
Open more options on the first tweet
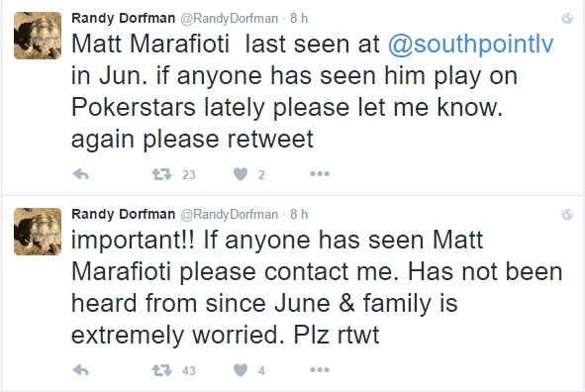[x=320, y=174]
